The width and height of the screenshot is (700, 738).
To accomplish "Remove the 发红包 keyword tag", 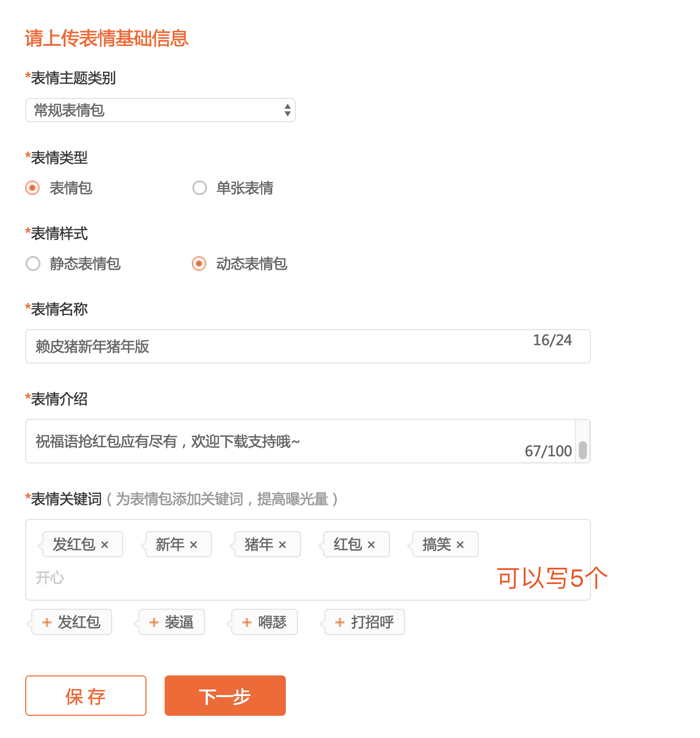I will pyautogui.click(x=105, y=545).
